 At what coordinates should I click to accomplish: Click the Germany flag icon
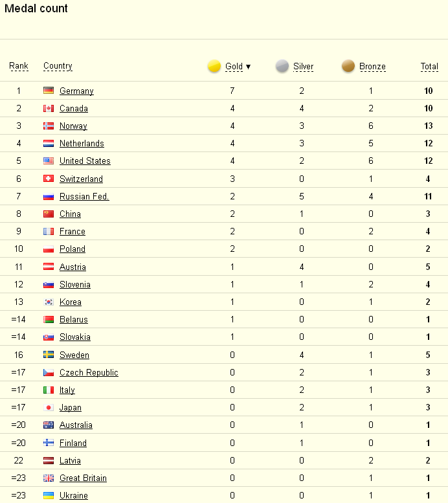(49, 91)
